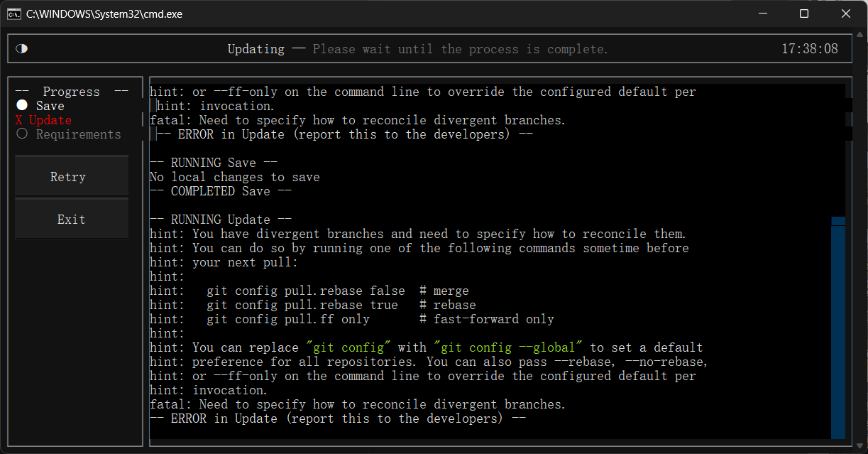Select the greyed-out Requirements step label
868x454 pixels.
[79, 134]
